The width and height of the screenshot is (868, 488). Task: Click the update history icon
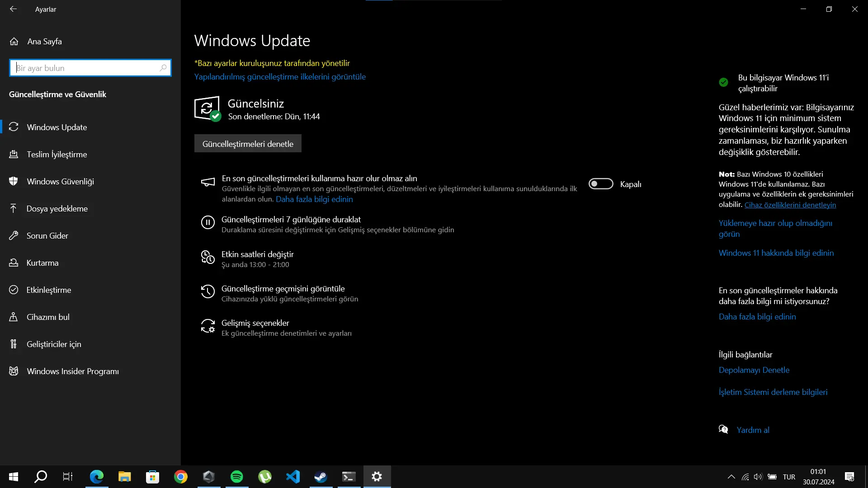coord(208,291)
